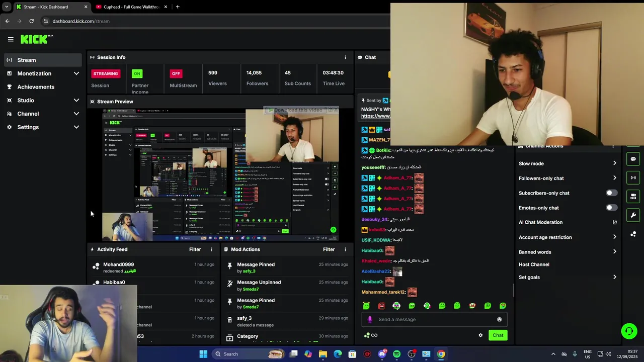Show hidden system tray icons

553,354
